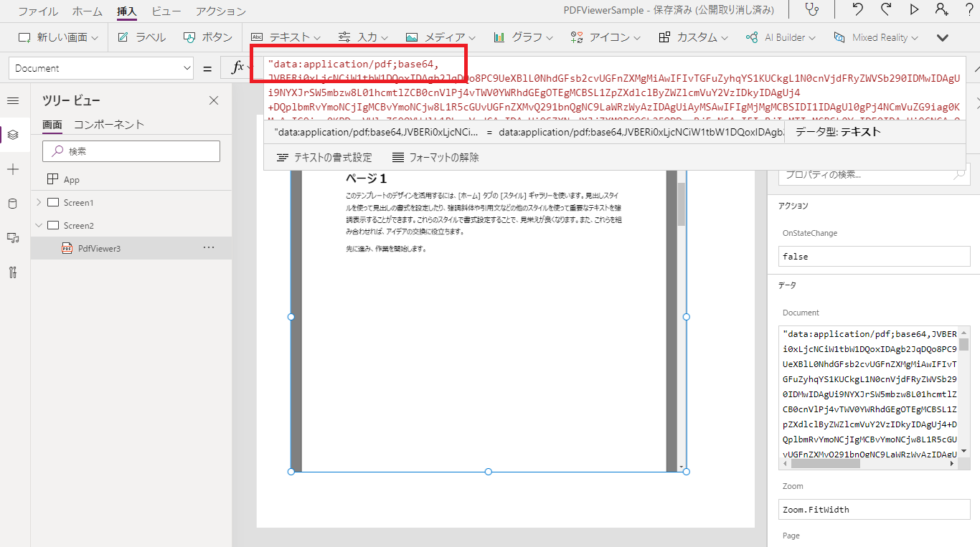Open the ファイル menu
The image size is (980, 547).
[38, 11]
